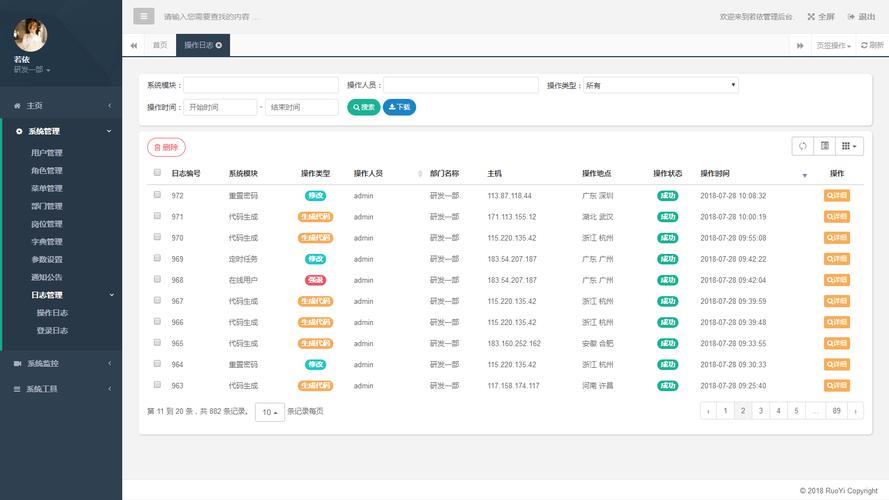Go to next page arrow
The height and width of the screenshot is (500, 889).
point(855,411)
